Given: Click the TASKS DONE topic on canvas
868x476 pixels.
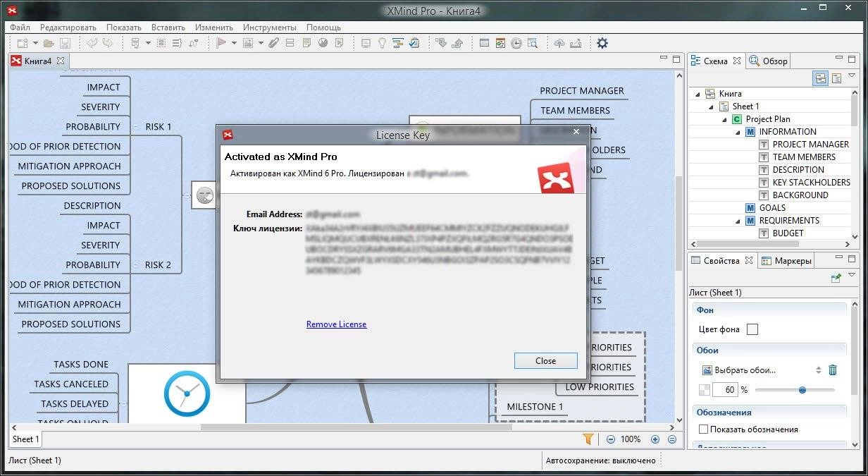Looking at the screenshot, I should coord(81,365).
